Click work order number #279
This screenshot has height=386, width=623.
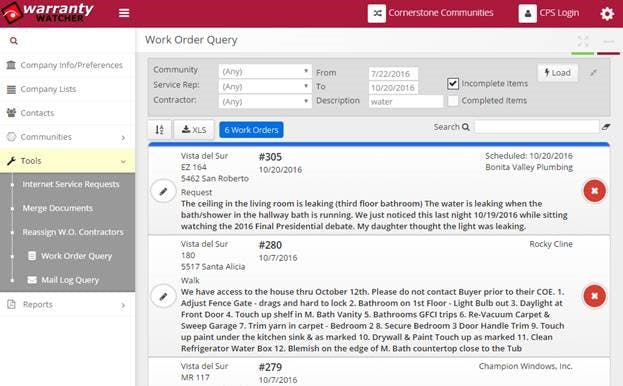[270, 367]
